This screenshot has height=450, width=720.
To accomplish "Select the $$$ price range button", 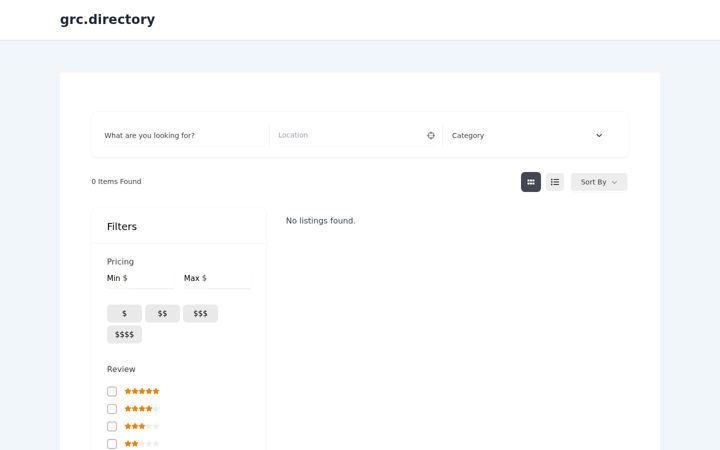I will click(x=200, y=314).
